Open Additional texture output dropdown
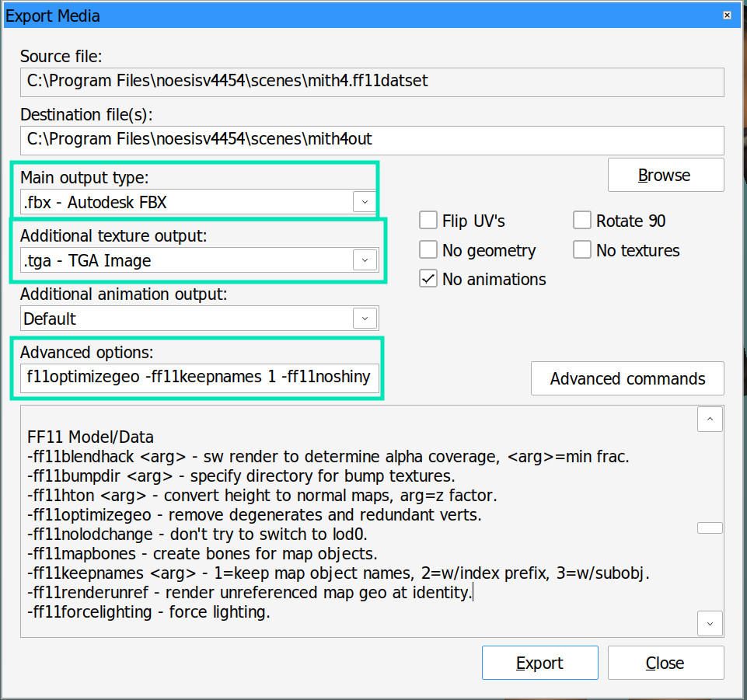 pos(365,260)
